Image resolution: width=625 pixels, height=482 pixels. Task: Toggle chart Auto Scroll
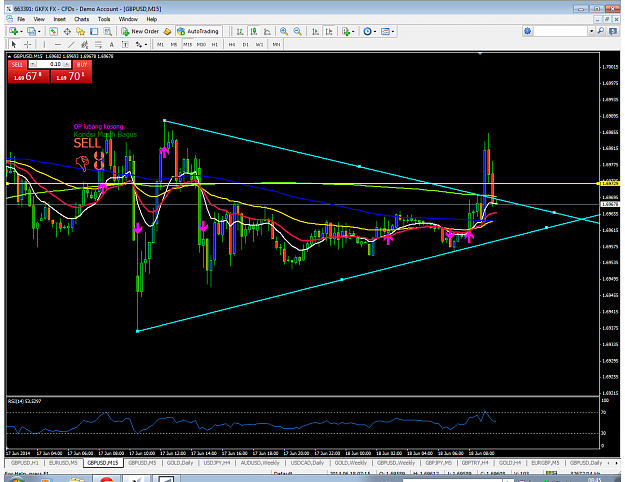pyautogui.click(x=315, y=31)
